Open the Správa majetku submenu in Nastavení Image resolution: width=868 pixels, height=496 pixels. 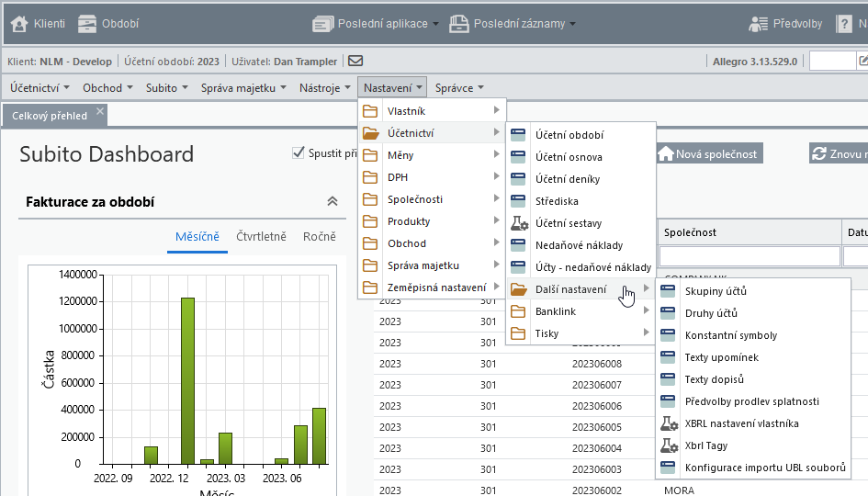[x=433, y=265]
